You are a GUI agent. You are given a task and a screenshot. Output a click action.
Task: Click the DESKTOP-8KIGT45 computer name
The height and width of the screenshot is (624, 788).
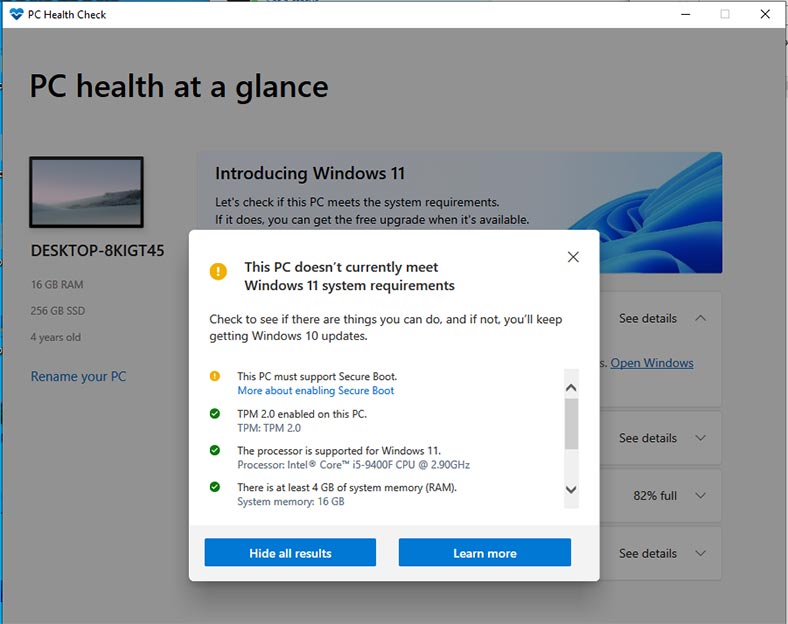tap(97, 250)
